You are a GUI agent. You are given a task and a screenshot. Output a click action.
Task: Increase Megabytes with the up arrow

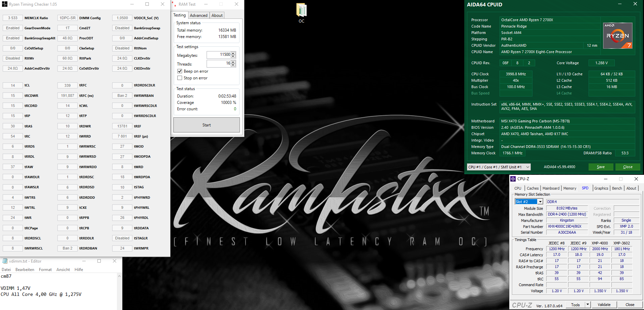pos(233,53)
